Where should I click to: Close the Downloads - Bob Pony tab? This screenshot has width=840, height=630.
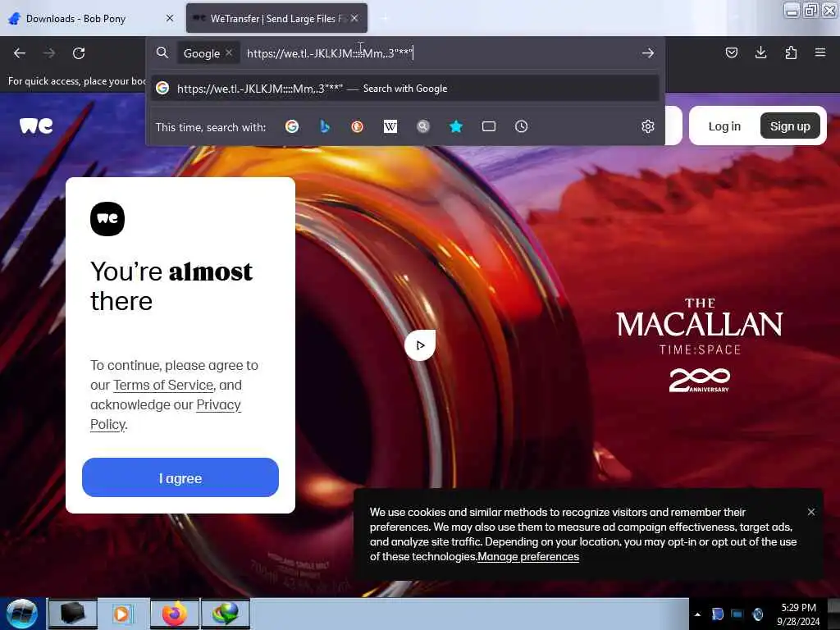click(170, 18)
